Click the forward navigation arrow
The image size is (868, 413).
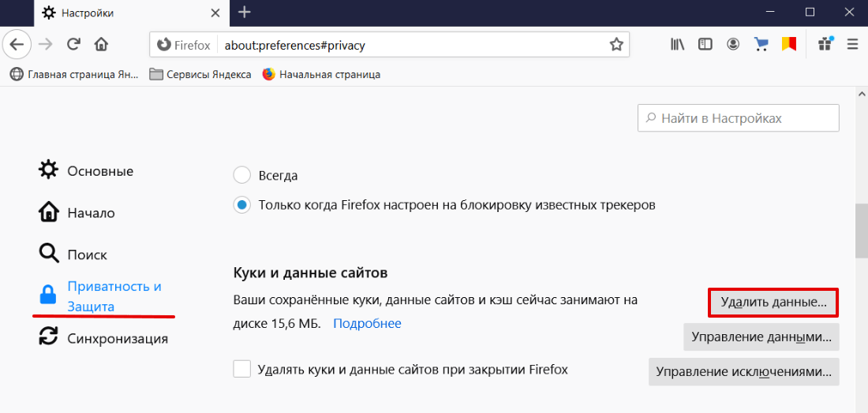click(x=46, y=45)
